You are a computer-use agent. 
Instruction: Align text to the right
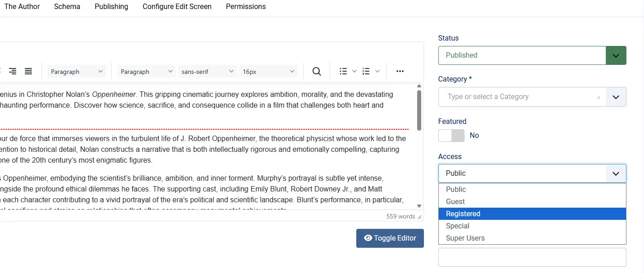[12, 71]
